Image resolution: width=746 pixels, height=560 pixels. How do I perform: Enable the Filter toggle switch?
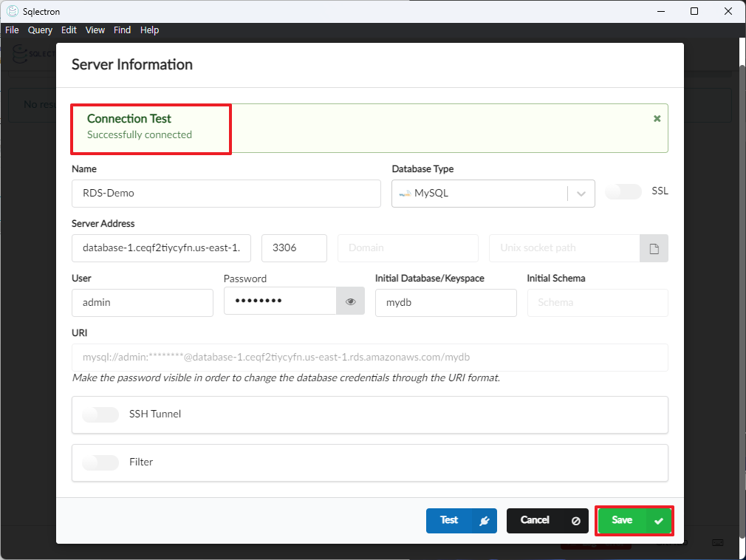click(100, 462)
